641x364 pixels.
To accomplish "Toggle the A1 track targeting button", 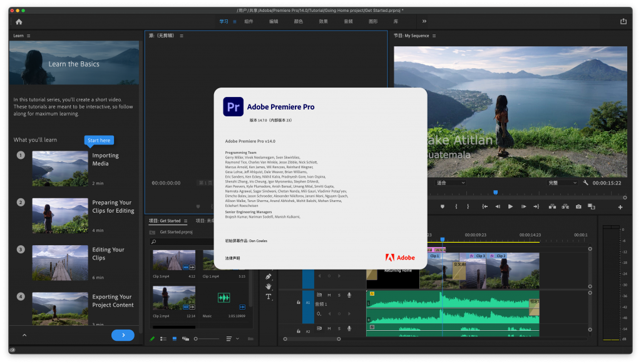I will pyautogui.click(x=308, y=303).
